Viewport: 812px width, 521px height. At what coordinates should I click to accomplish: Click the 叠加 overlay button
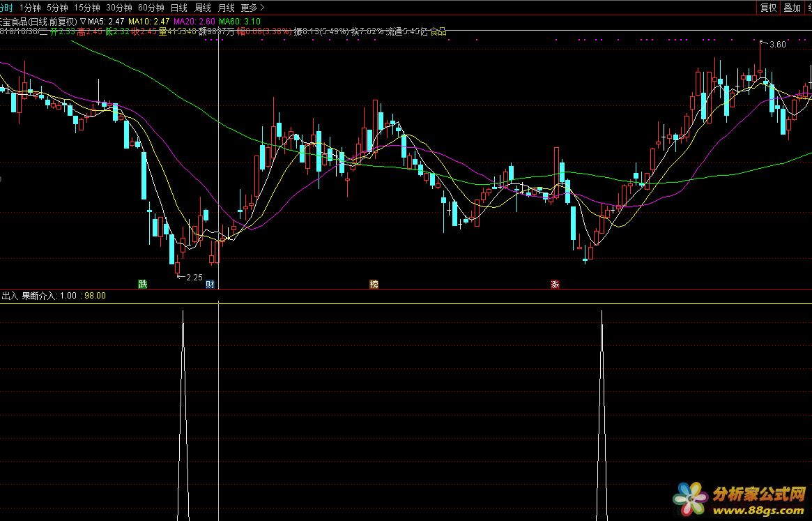[x=792, y=8]
